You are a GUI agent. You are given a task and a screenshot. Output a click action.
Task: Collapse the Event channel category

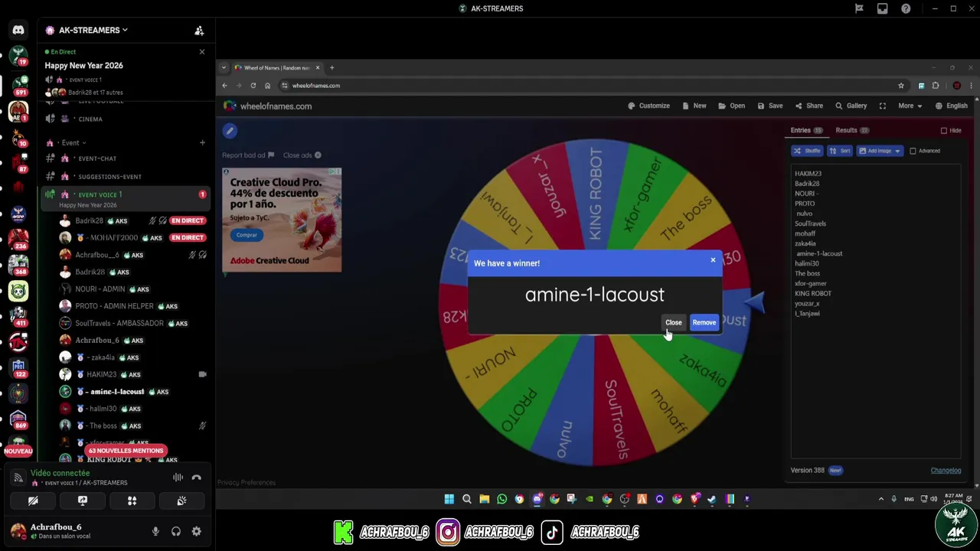click(73, 142)
